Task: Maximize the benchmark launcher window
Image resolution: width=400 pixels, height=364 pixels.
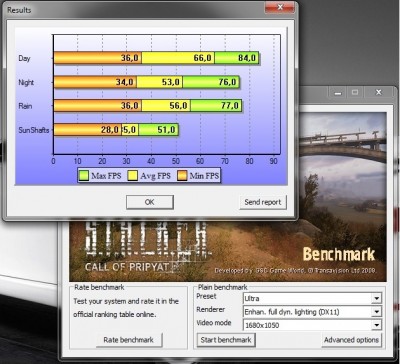Action: (355, 93)
